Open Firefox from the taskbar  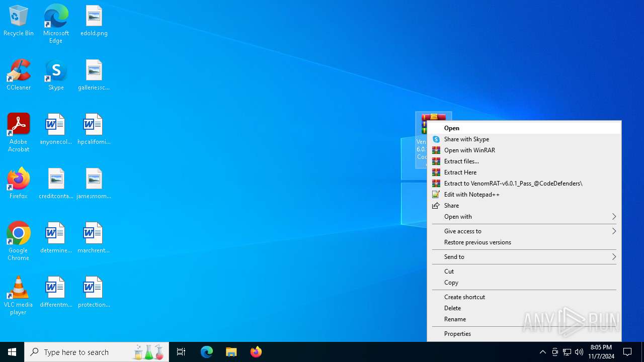point(256,352)
